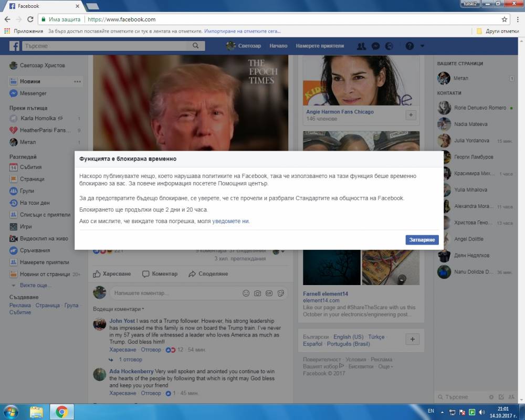The height and width of the screenshot is (420, 525).
Task: Open the уведомете ни link in the dialog
Action: [x=230, y=221]
